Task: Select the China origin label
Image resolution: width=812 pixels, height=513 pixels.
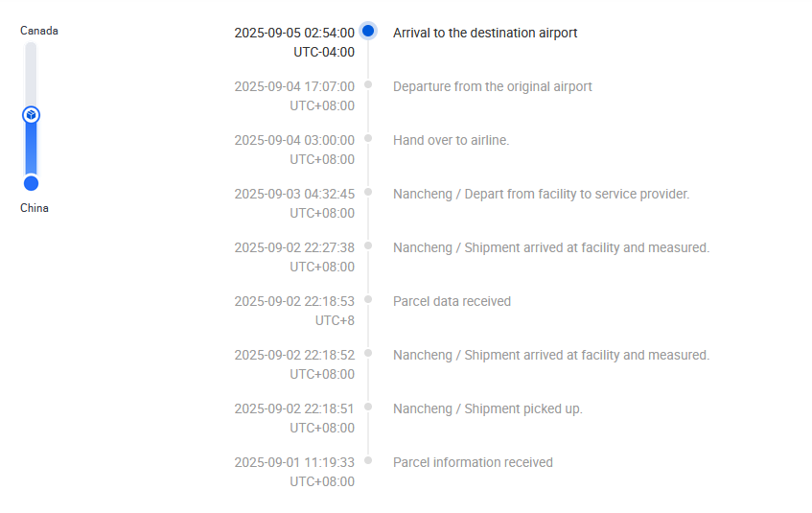Action: pyautogui.click(x=35, y=208)
